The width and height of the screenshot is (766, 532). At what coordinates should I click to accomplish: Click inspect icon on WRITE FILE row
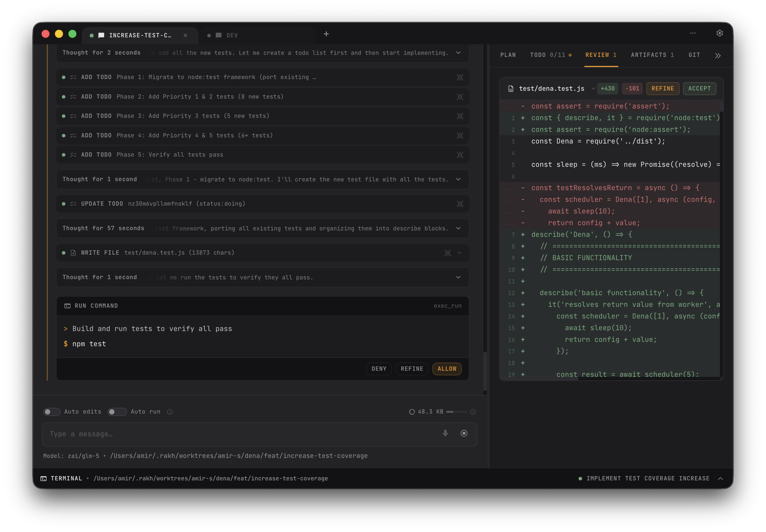[x=448, y=253]
